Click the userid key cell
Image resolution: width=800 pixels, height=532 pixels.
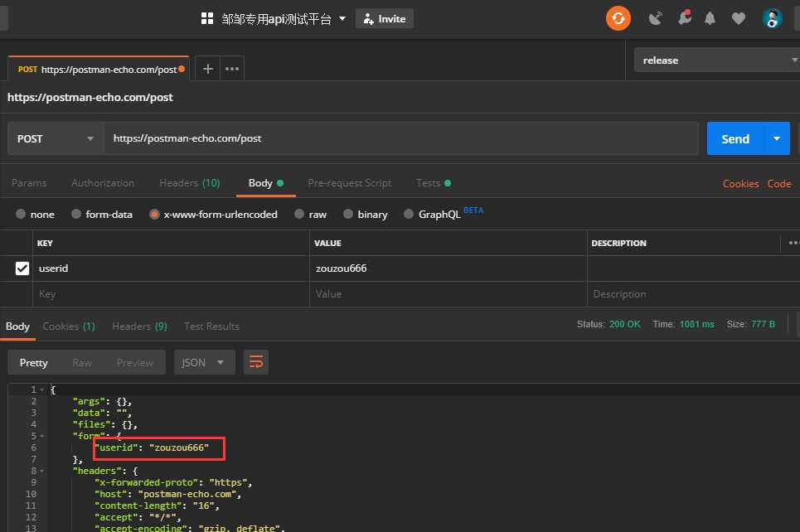(x=171, y=268)
